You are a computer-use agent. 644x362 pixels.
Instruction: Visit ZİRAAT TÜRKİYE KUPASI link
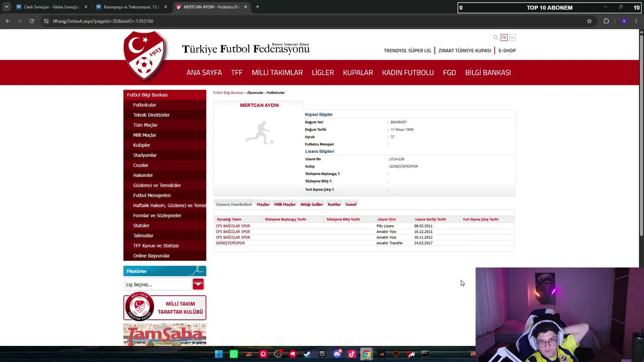[465, 51]
